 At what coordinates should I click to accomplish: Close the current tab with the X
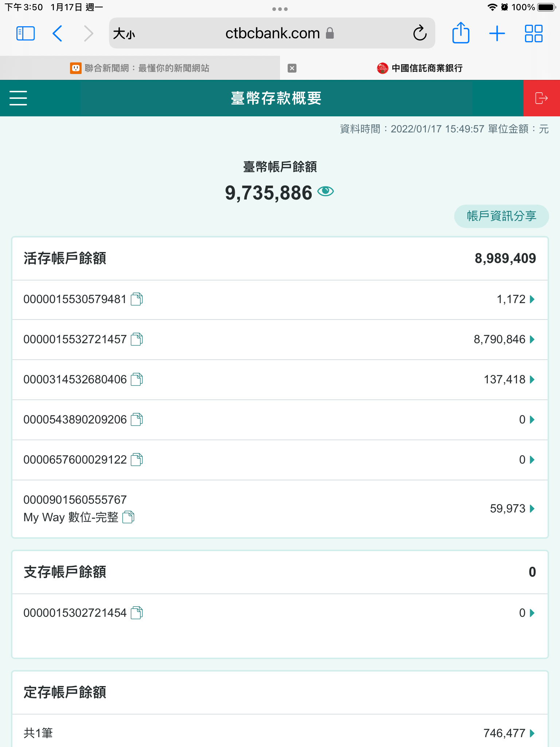292,68
